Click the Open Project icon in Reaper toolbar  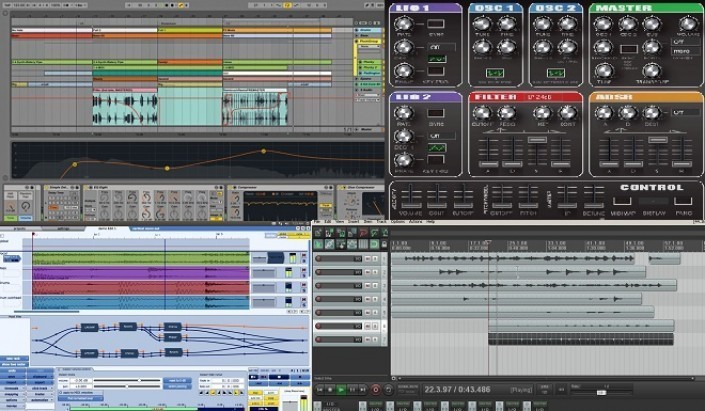coord(329,232)
